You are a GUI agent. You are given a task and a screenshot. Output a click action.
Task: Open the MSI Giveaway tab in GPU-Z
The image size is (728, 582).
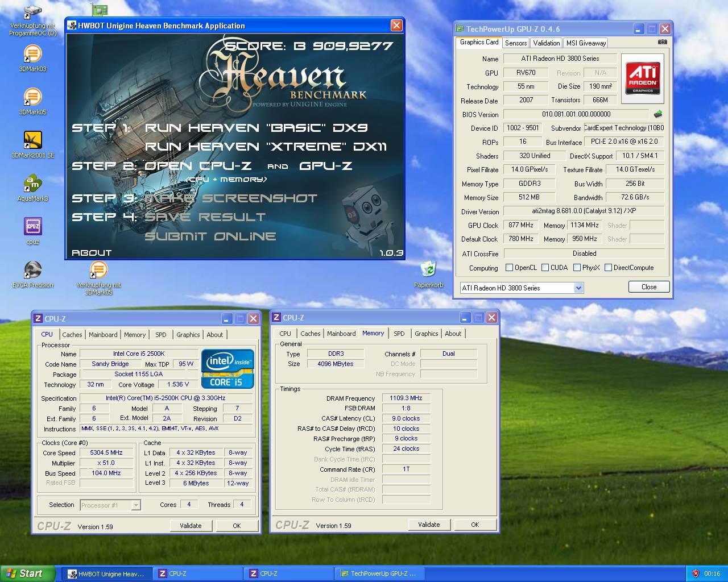click(x=586, y=43)
